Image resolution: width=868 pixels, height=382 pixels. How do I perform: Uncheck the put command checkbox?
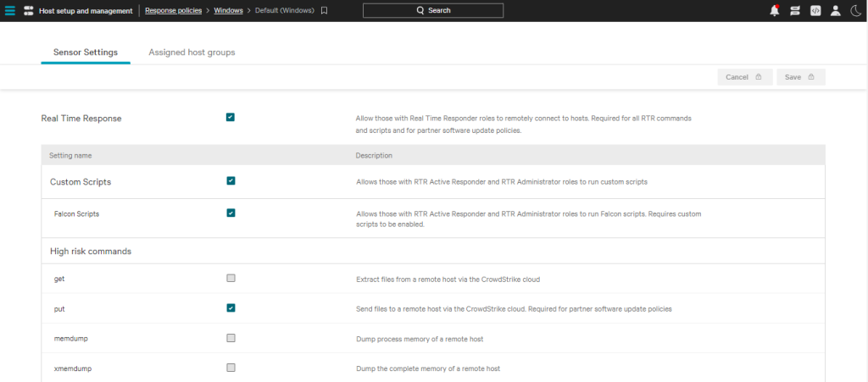[231, 308]
